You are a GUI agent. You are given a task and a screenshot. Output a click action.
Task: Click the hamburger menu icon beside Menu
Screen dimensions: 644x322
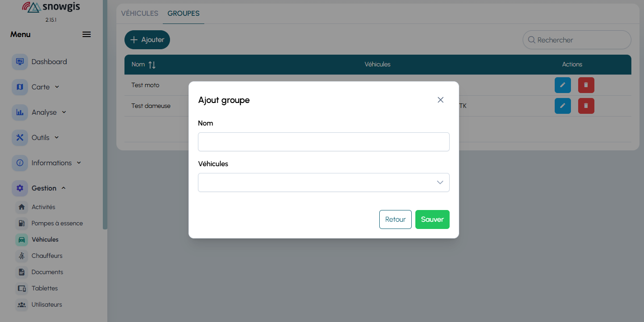point(87,35)
